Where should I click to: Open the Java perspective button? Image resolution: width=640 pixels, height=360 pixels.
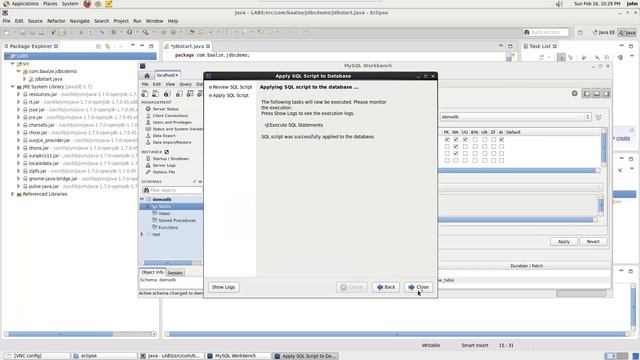point(627,32)
